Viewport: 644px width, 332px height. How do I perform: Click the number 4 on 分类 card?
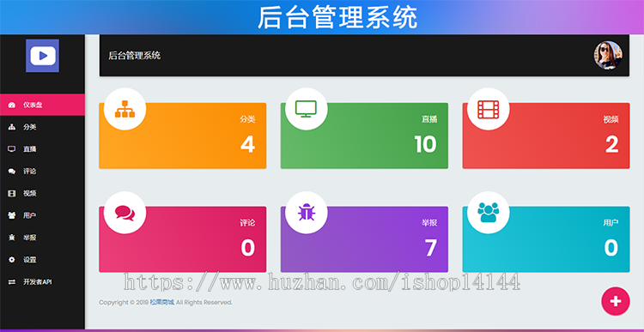(x=247, y=144)
